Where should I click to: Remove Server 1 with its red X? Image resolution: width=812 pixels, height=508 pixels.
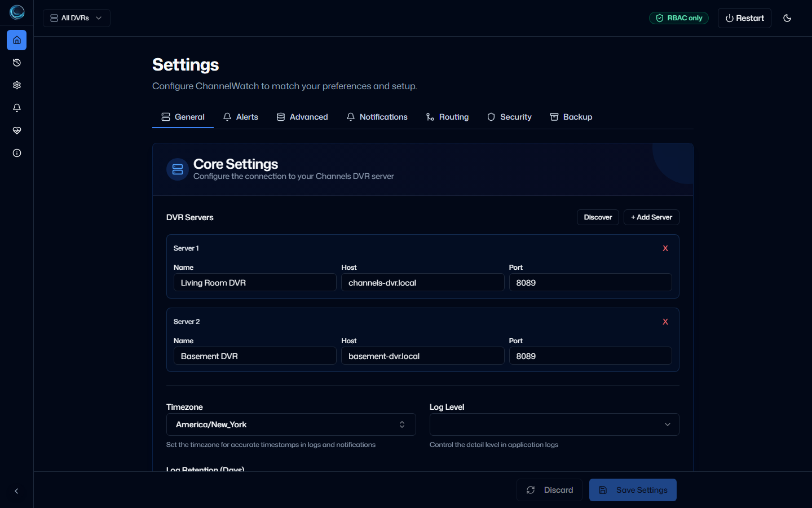coord(665,248)
